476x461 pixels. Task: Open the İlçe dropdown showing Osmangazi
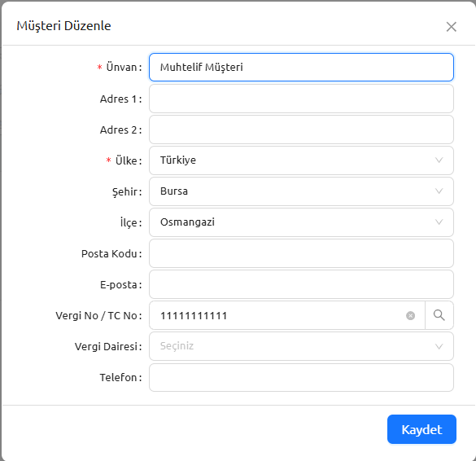301,222
